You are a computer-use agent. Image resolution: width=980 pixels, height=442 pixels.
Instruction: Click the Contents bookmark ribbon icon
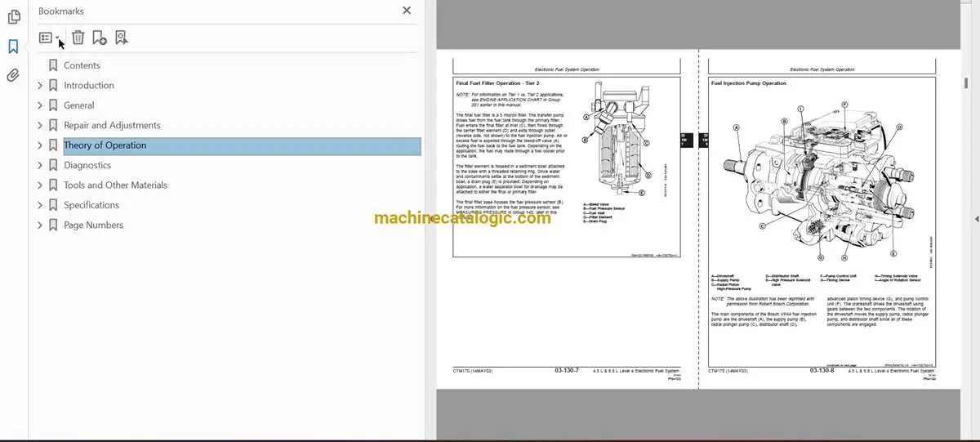point(53,65)
